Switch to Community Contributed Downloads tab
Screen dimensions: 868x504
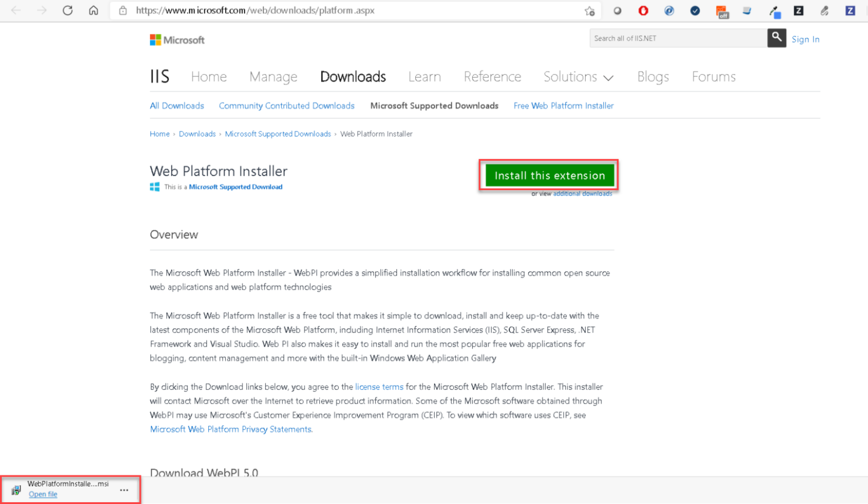pyautogui.click(x=287, y=106)
